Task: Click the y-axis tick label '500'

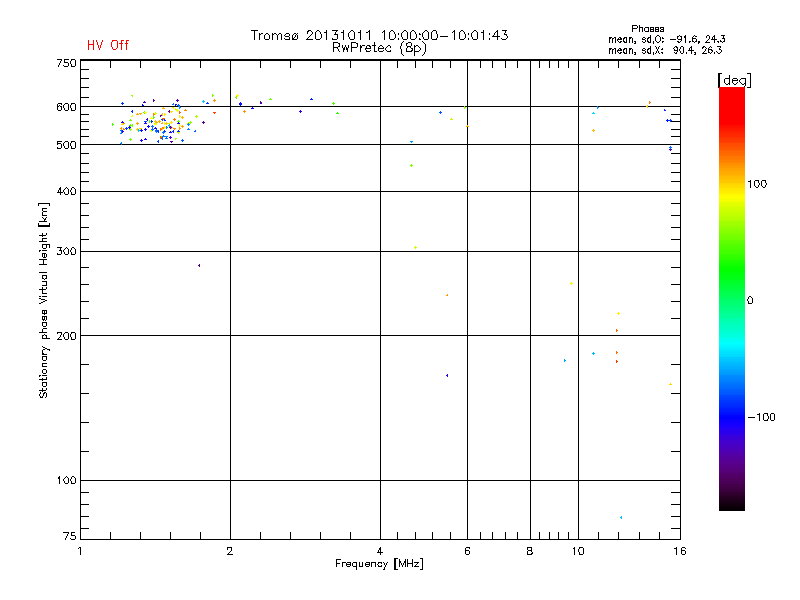Action: click(66, 145)
